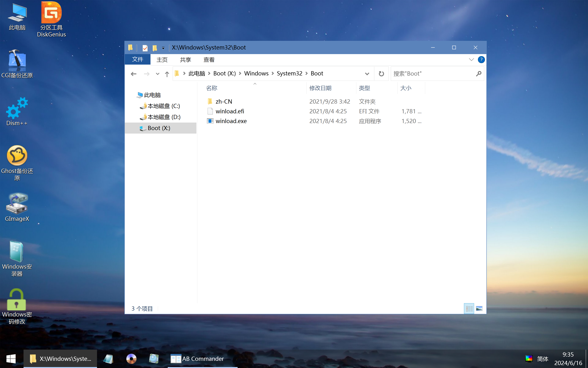Screen dimensions: 588x368
Task: Refresh the Boot folder view
Action: coord(381,74)
